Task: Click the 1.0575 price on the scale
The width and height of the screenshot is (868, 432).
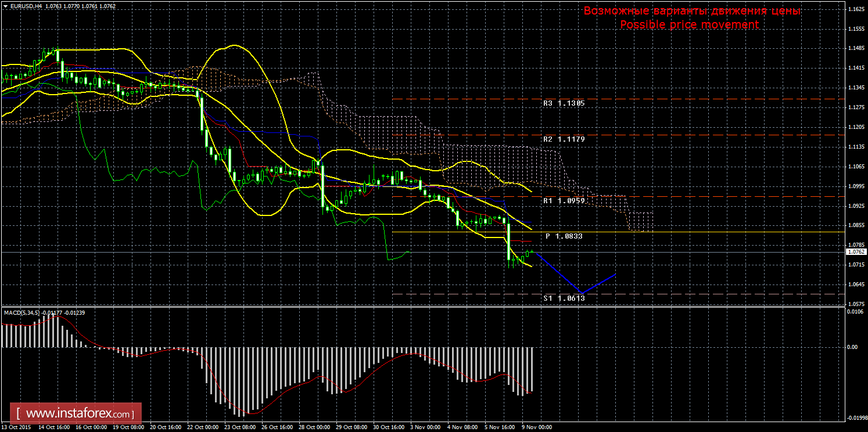Action: 856,304
